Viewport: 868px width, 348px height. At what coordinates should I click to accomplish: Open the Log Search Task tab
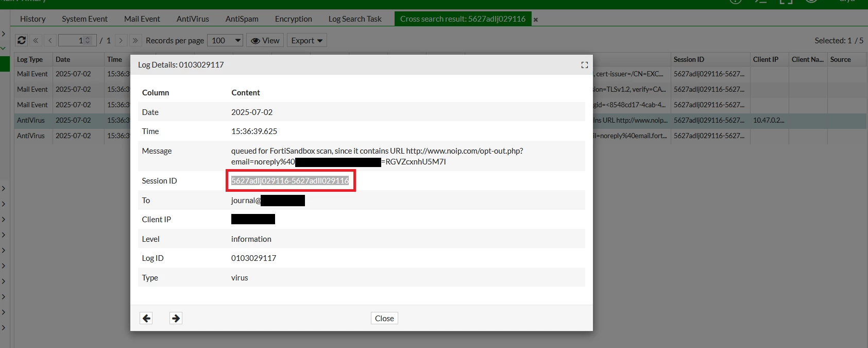coord(355,19)
